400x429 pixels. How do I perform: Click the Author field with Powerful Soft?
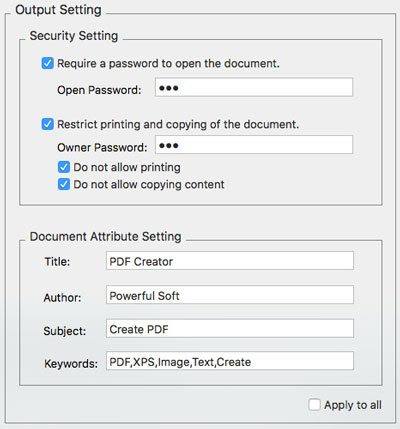click(x=230, y=295)
